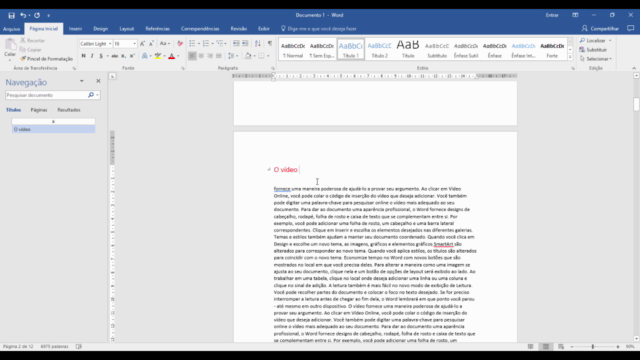This screenshot has height=360, width=640.
Task: Align text to the left
Action: pyautogui.click(x=192, y=56)
